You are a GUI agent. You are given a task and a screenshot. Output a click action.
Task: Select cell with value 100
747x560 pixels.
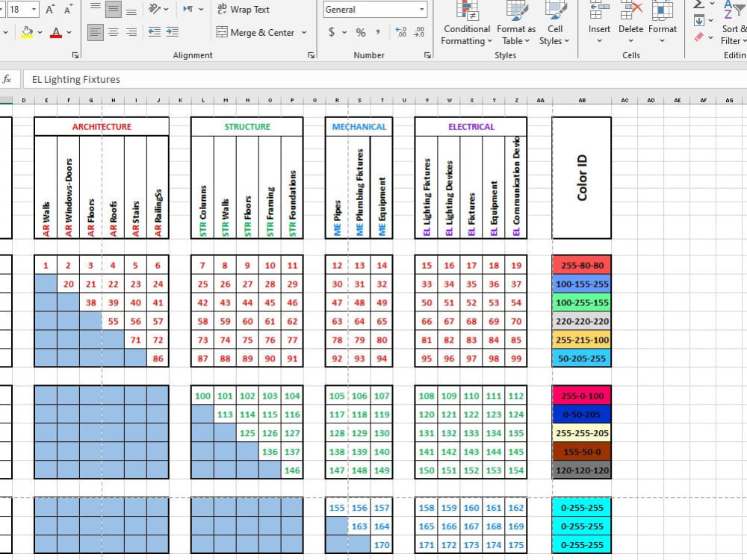[x=202, y=396]
